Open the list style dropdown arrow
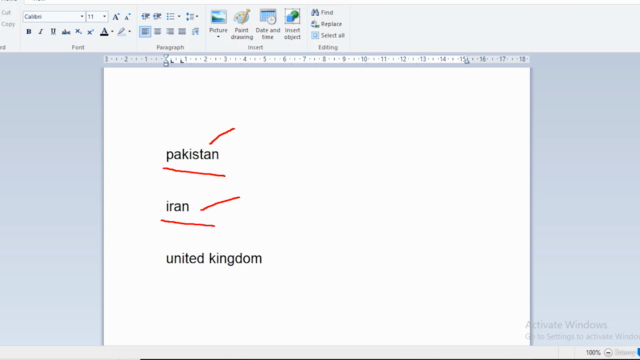Viewport: 640px width, 360px height. pyautogui.click(x=179, y=16)
